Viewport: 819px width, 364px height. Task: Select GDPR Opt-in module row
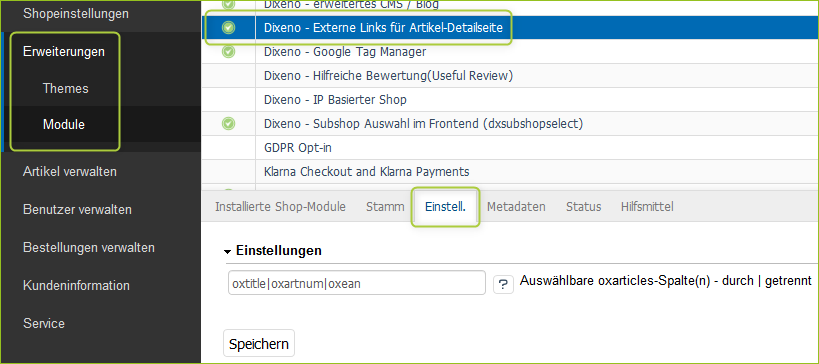(x=510, y=148)
